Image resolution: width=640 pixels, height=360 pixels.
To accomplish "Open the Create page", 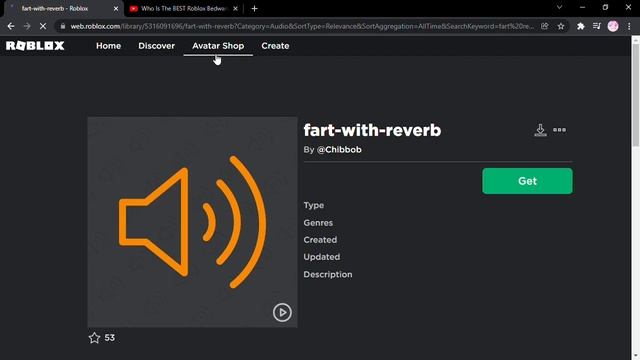I will pos(275,46).
